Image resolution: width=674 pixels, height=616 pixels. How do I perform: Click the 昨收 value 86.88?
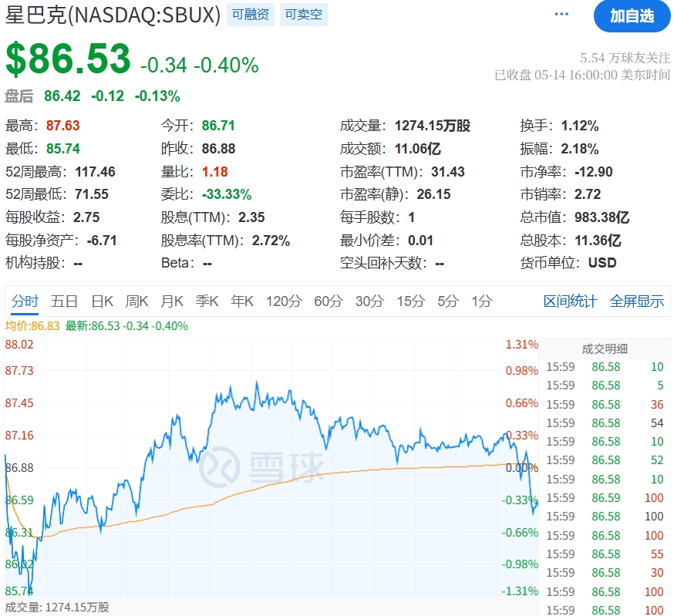click(218, 149)
